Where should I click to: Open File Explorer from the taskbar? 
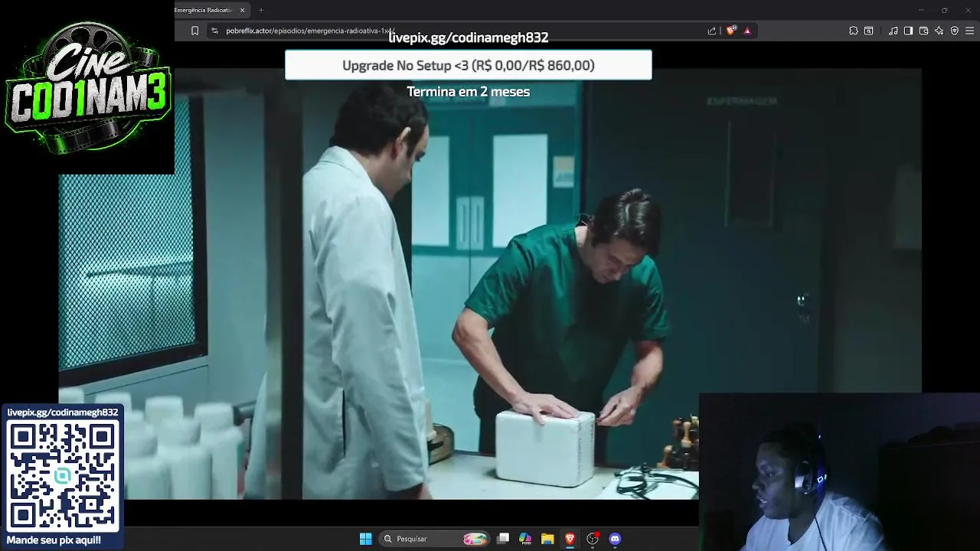[547, 539]
